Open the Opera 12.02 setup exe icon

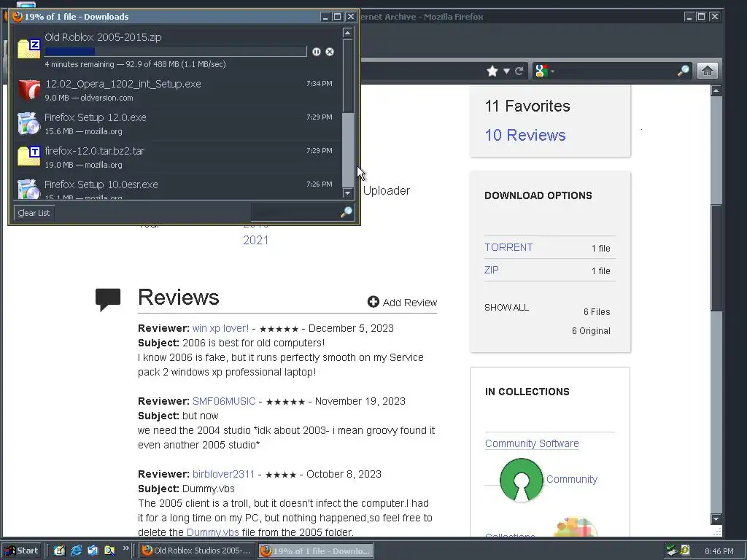[x=29, y=90]
